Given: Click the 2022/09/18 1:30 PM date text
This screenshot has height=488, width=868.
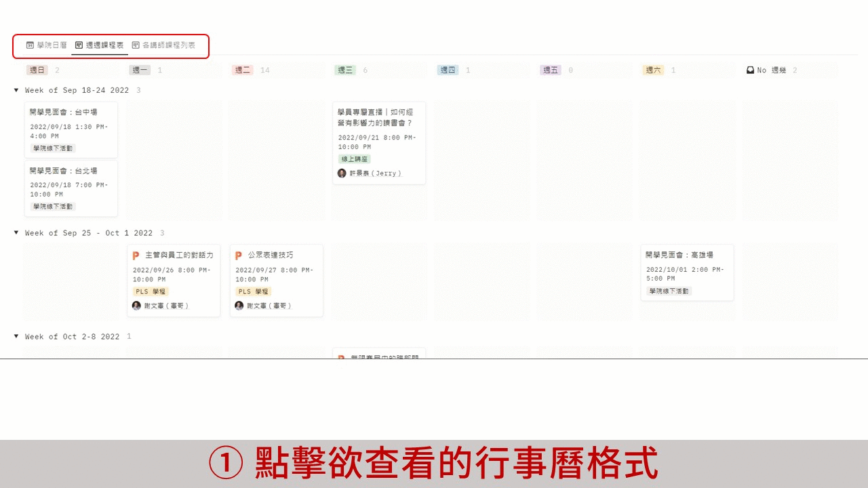Looking at the screenshot, I should coord(69,131).
